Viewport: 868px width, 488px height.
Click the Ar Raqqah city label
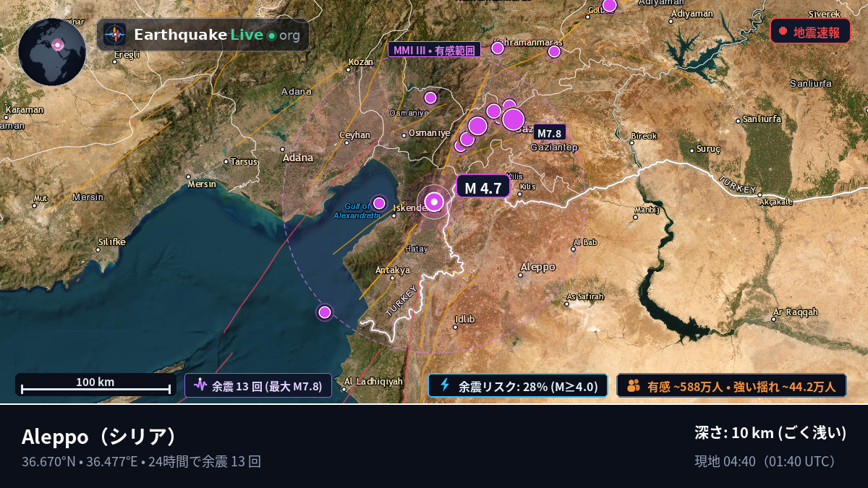pyautogui.click(x=795, y=312)
